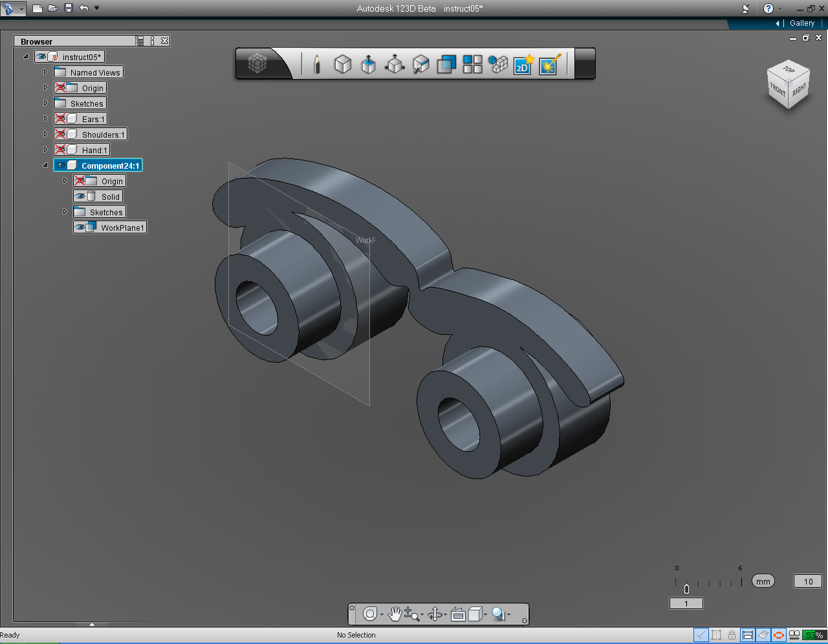Image resolution: width=828 pixels, height=644 pixels.
Task: Open the Gallery panel
Action: (802, 23)
